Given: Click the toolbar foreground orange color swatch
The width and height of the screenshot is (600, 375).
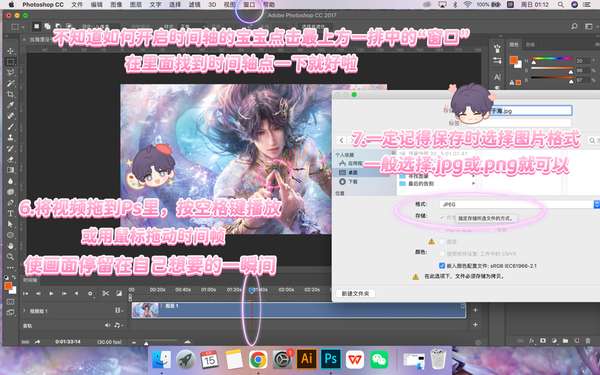Looking at the screenshot, I should tap(8, 286).
